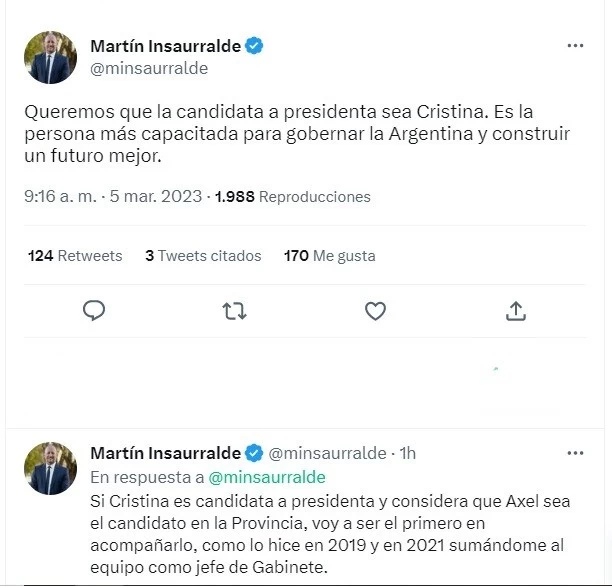Viewport: 612px width, 586px height.
Task: Click the tweet timestamp 9:16 a. m.
Action: click(60, 196)
